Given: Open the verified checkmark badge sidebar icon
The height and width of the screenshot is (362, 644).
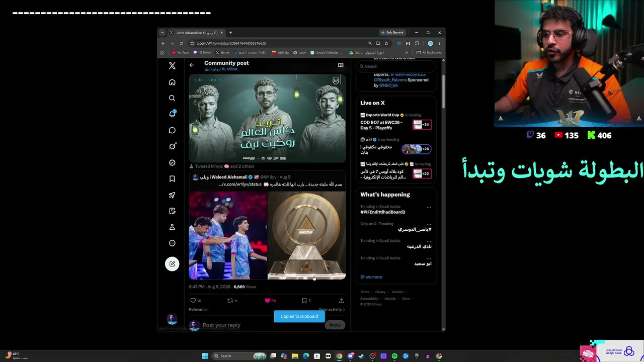Looking at the screenshot, I should point(172,162).
